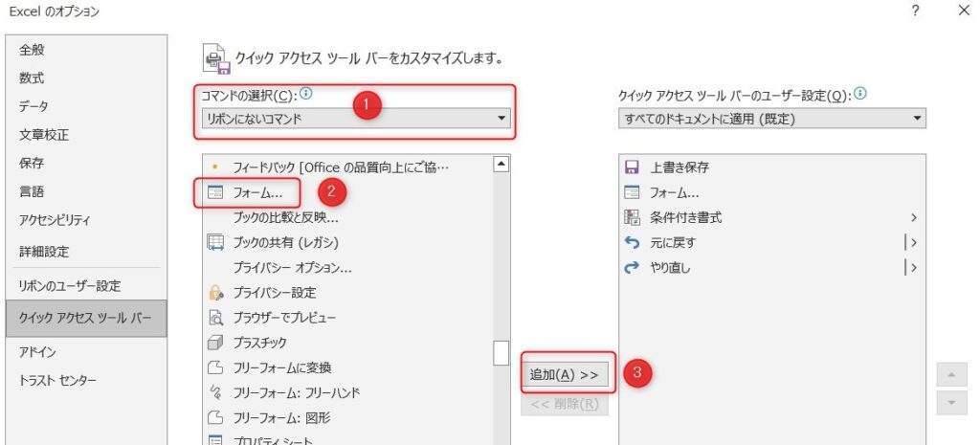The width and height of the screenshot is (980, 445).
Task: Click the command list scroll-up arrow
Action: point(501,165)
